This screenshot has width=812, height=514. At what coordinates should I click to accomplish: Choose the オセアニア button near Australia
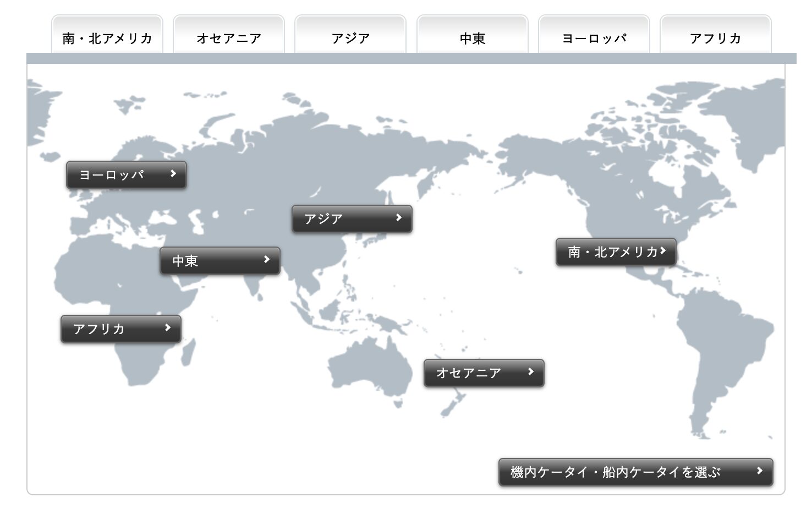[x=473, y=373]
